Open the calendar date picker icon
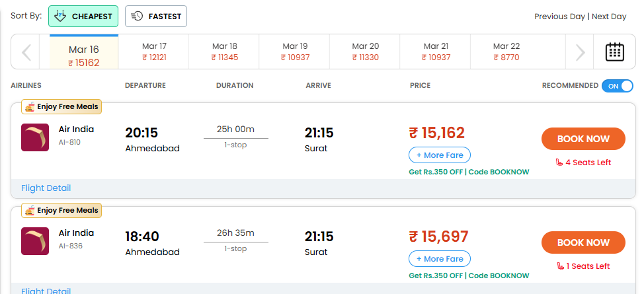644x294 pixels. pyautogui.click(x=615, y=52)
